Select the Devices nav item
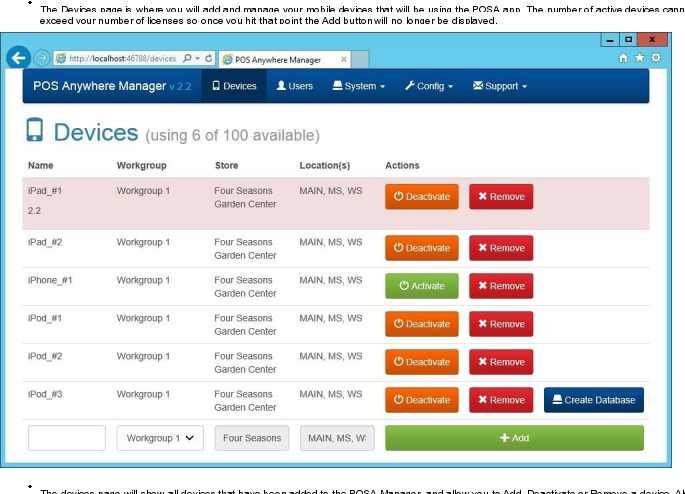685x494 pixels. tap(234, 86)
